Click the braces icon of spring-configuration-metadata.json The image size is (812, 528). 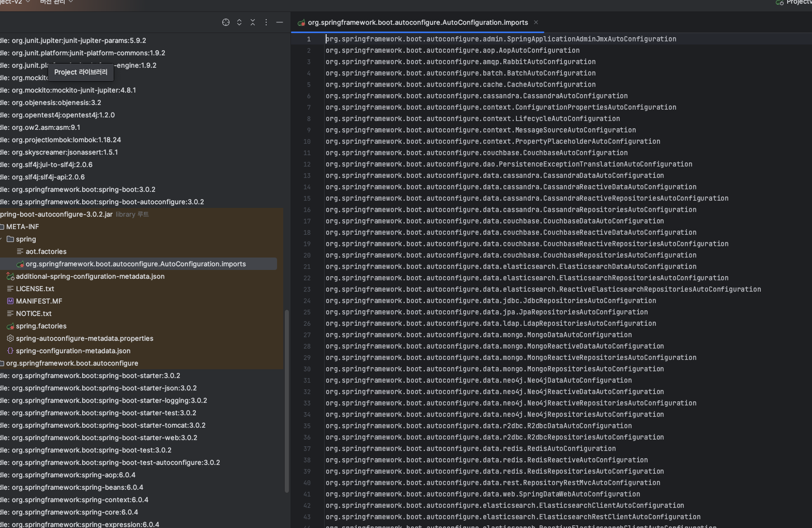10,351
